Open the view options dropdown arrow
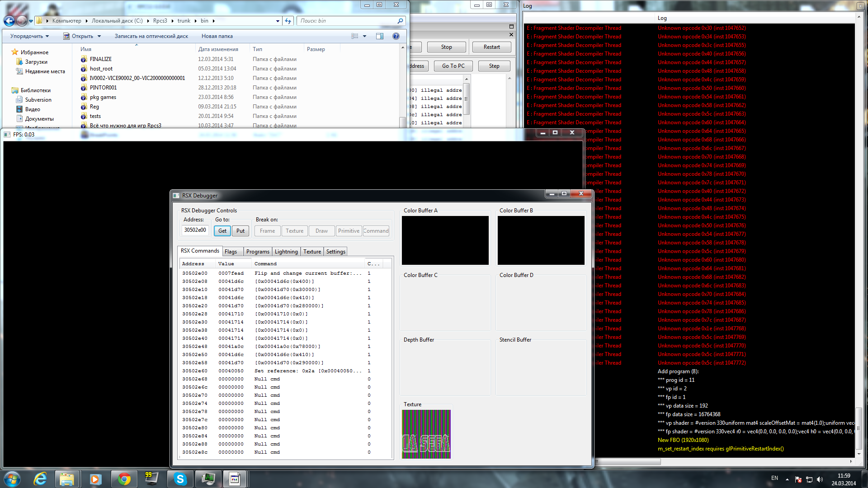The height and width of the screenshot is (488, 868). [364, 36]
